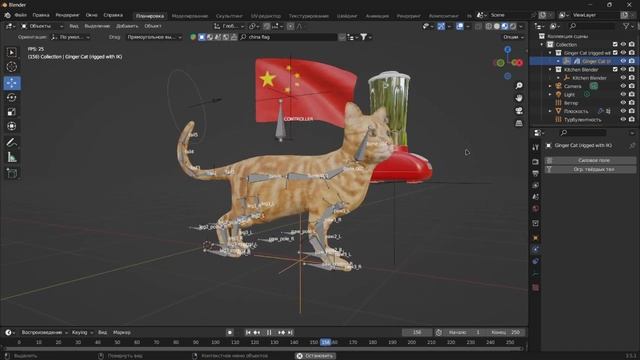Open the Воспроизведение dropdown in timeline
640x360 pixels.
coord(44,333)
